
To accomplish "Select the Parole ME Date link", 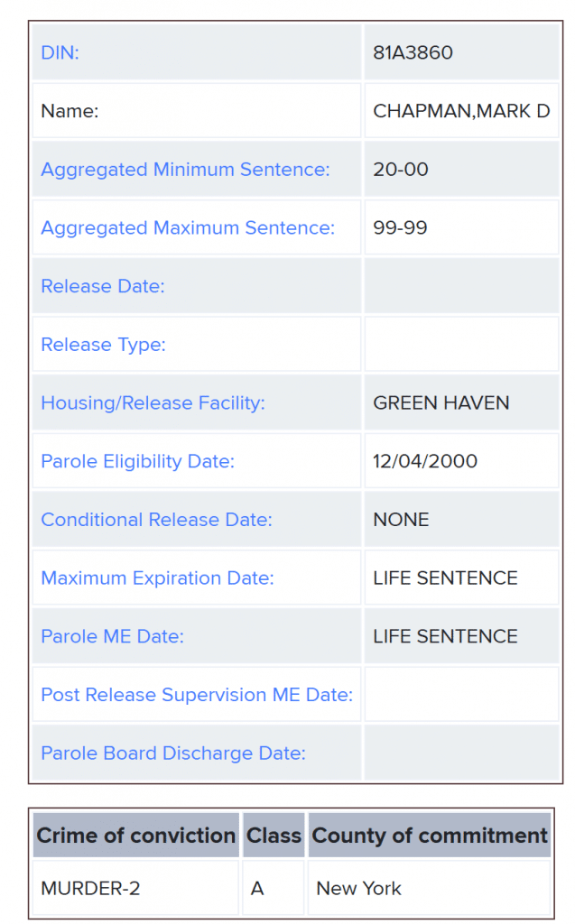I will (112, 637).
